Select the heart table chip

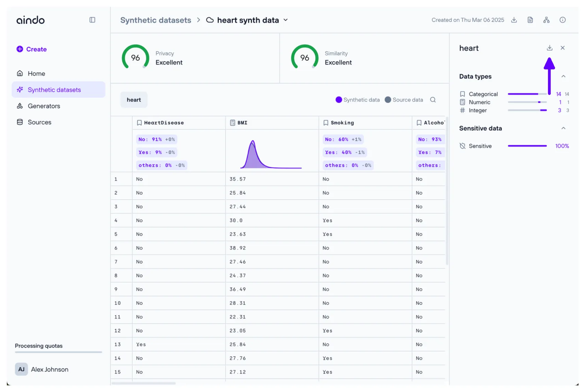(134, 100)
